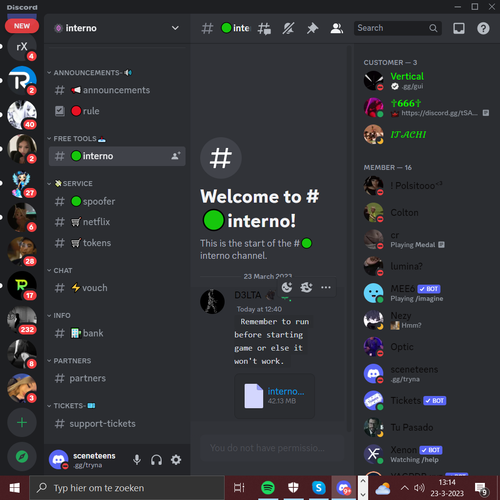
Task: Open the interno server dropdown menu
Action: tap(175, 28)
